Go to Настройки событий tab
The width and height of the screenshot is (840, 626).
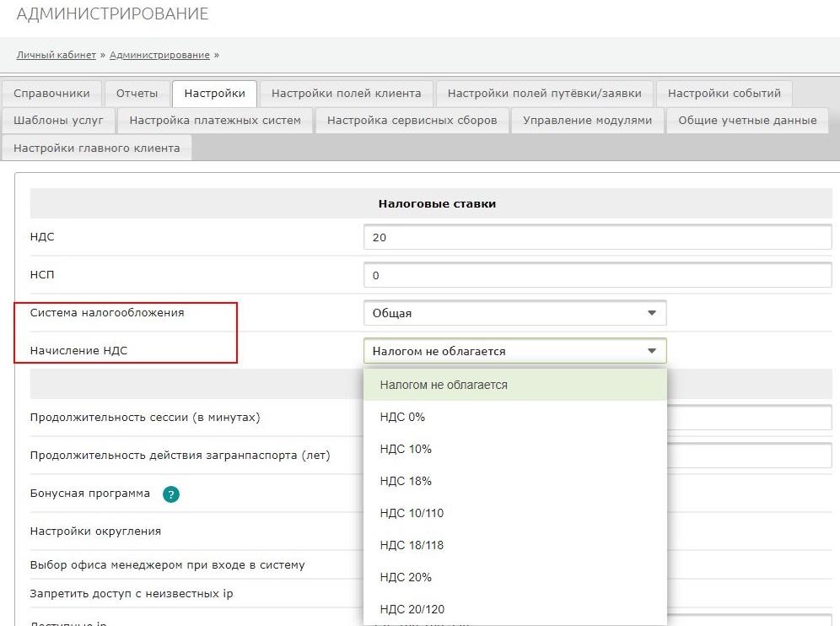[724, 94]
